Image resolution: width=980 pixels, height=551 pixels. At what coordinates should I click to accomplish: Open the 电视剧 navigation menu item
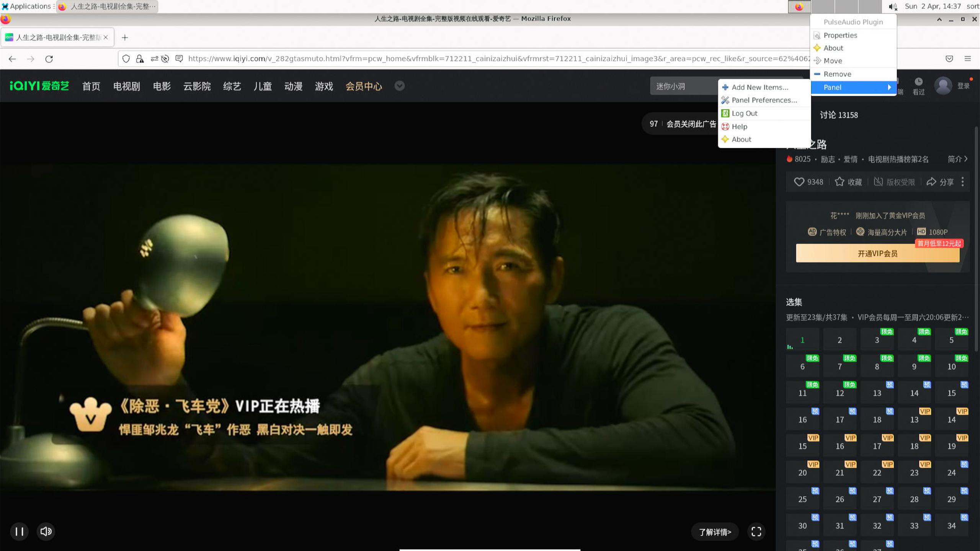[126, 86]
